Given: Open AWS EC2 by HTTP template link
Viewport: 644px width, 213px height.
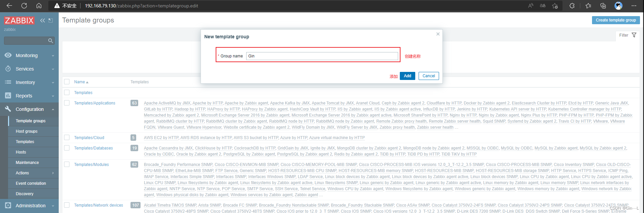Looking at the screenshot, I should pyautogui.click(x=161, y=138).
